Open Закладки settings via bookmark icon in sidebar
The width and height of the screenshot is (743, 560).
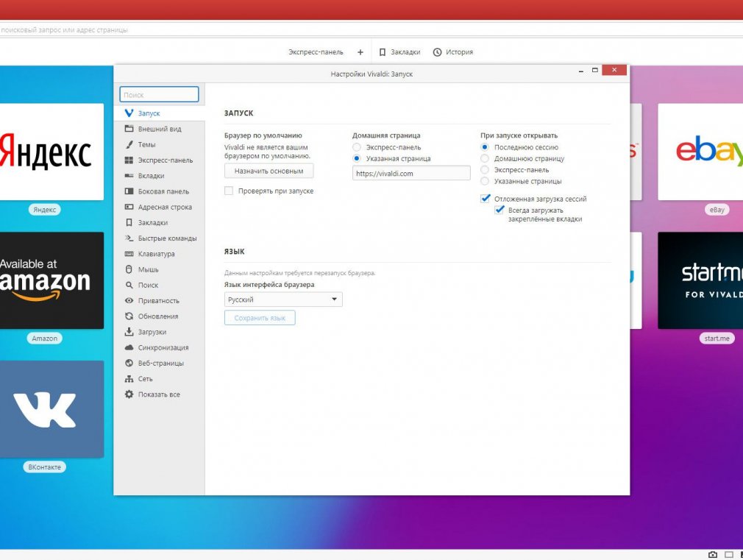[x=129, y=222]
